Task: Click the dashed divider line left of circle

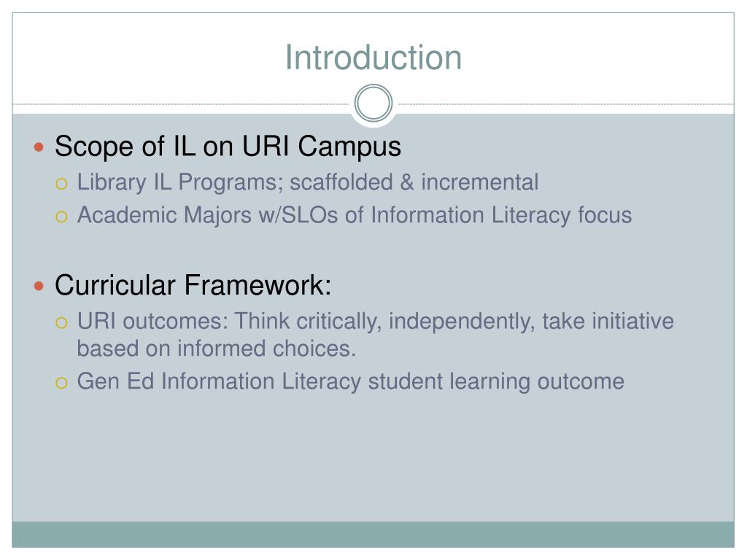Action: pyautogui.click(x=181, y=104)
